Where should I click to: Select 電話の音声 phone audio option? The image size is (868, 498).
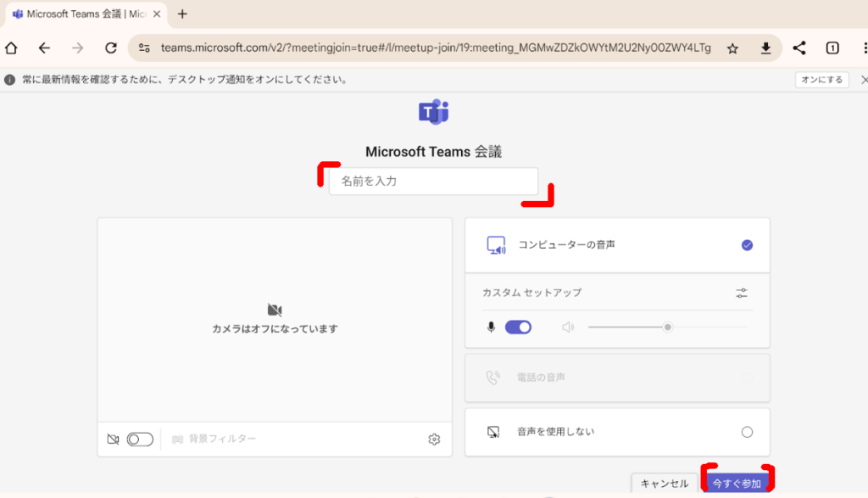617,378
